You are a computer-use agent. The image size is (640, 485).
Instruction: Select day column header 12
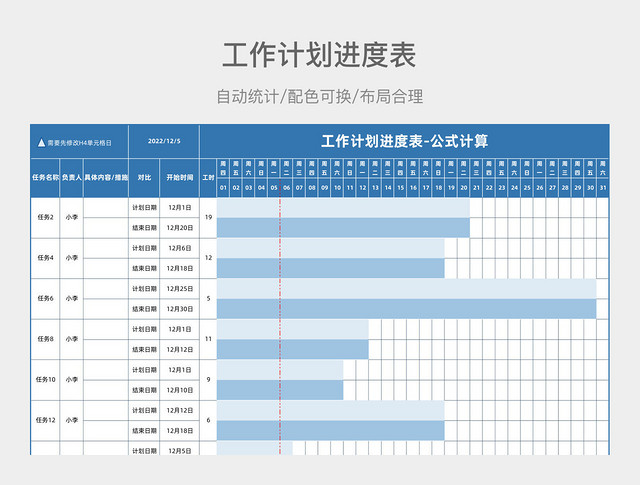(x=362, y=188)
